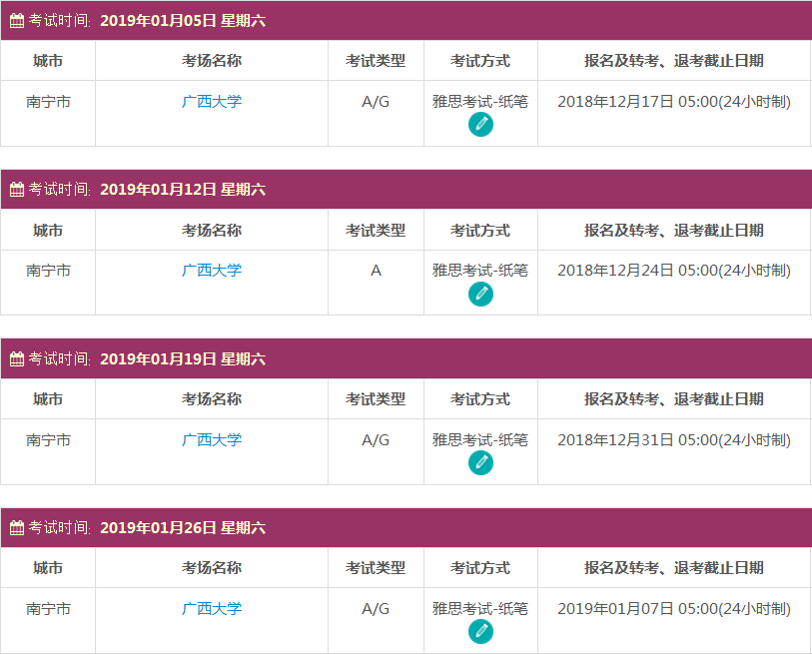Click the deadline 2019年01月07日 05:00 cell
The image size is (812, 654).
[674, 609]
